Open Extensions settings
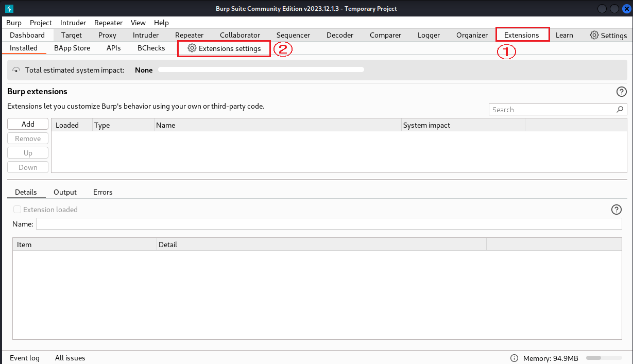 pyautogui.click(x=224, y=48)
